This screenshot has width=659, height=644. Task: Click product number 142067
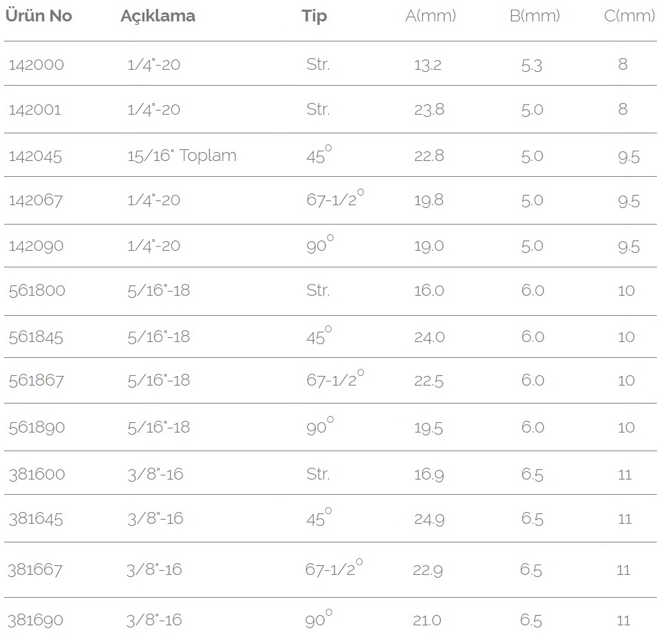pyautogui.click(x=35, y=200)
